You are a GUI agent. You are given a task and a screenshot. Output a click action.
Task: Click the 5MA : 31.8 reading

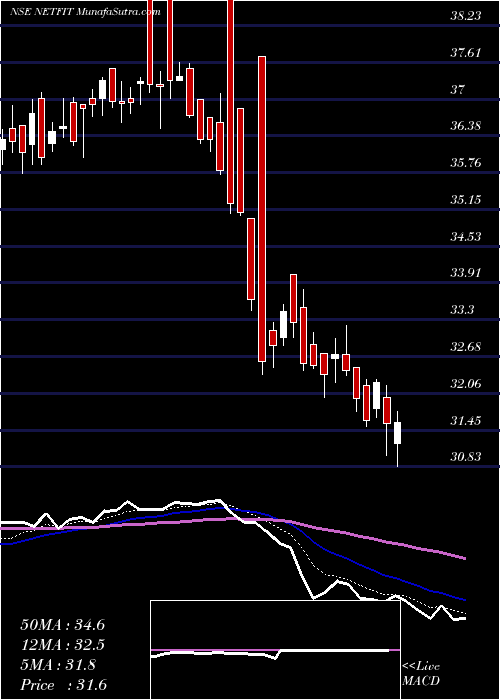[58, 665]
